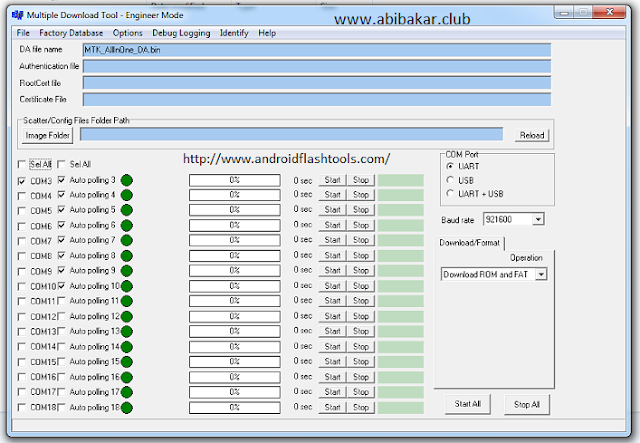Click Stop for the COM15 row
Image resolution: width=640 pixels, height=443 pixels.
[361, 361]
